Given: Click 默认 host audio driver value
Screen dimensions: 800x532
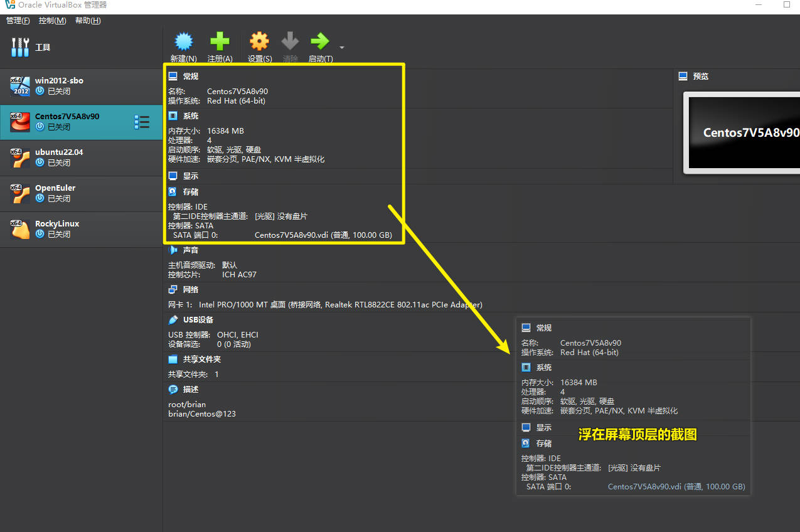Looking at the screenshot, I should pos(230,265).
